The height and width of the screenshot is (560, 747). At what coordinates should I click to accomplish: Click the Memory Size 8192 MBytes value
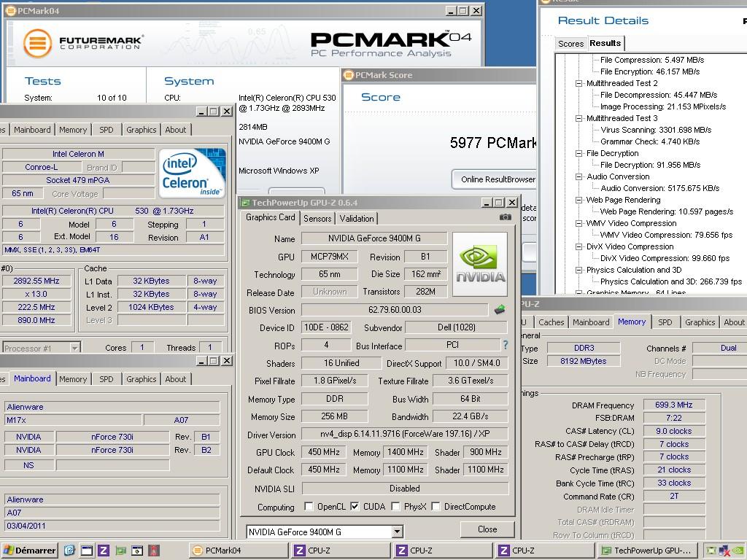(584, 361)
